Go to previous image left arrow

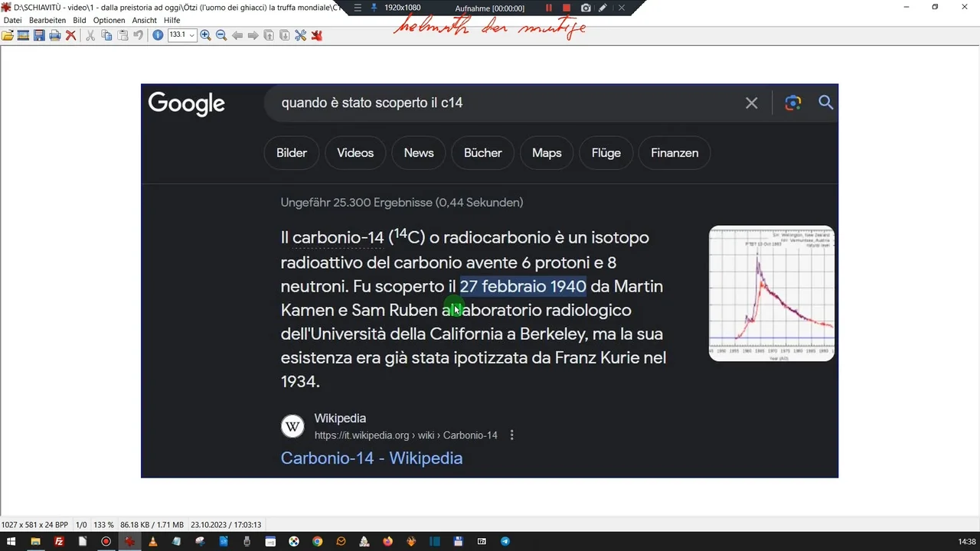237,35
